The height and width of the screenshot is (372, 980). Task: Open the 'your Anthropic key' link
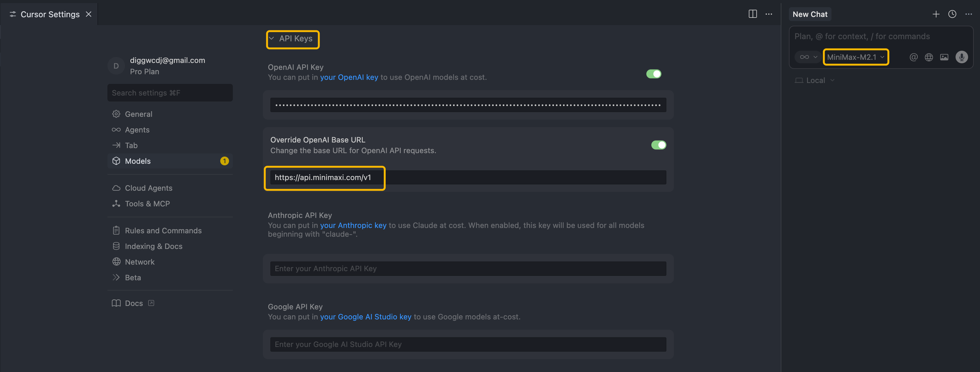[353, 225]
